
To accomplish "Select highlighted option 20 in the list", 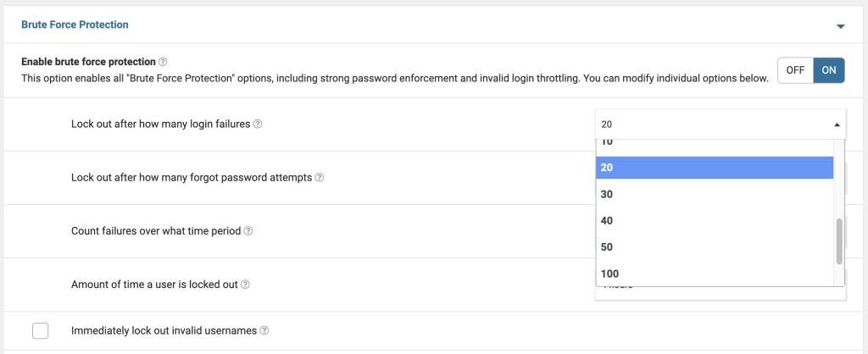I will coord(607,168).
